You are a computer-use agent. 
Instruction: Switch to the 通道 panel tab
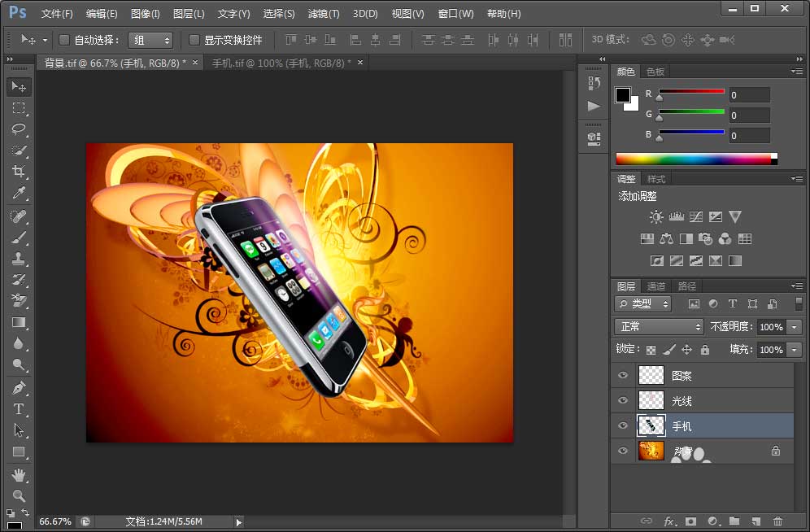(x=656, y=286)
